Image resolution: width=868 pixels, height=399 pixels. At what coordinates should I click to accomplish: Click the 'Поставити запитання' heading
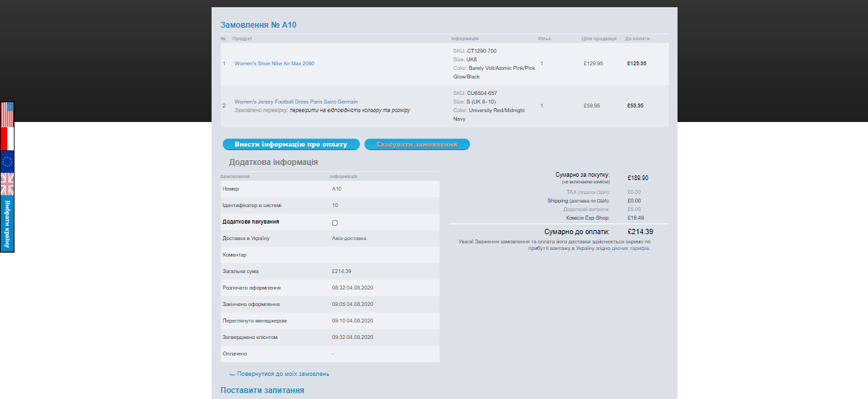pyautogui.click(x=262, y=390)
